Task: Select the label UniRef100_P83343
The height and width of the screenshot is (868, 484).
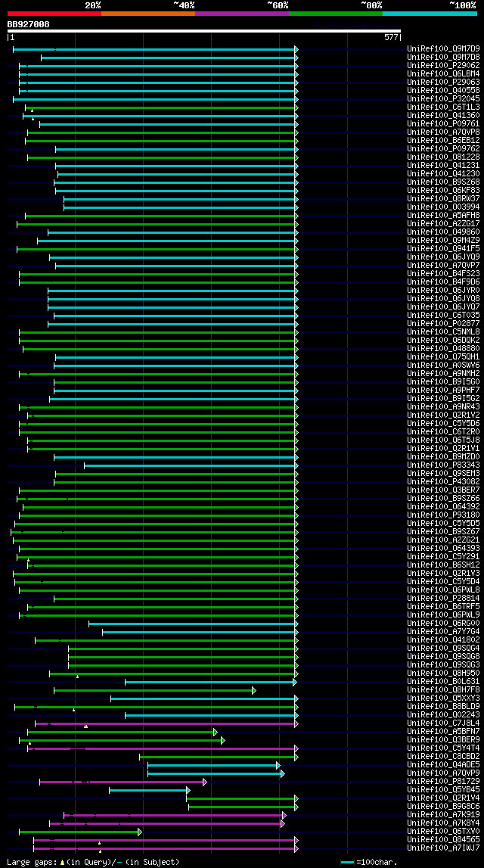Action: [443, 465]
